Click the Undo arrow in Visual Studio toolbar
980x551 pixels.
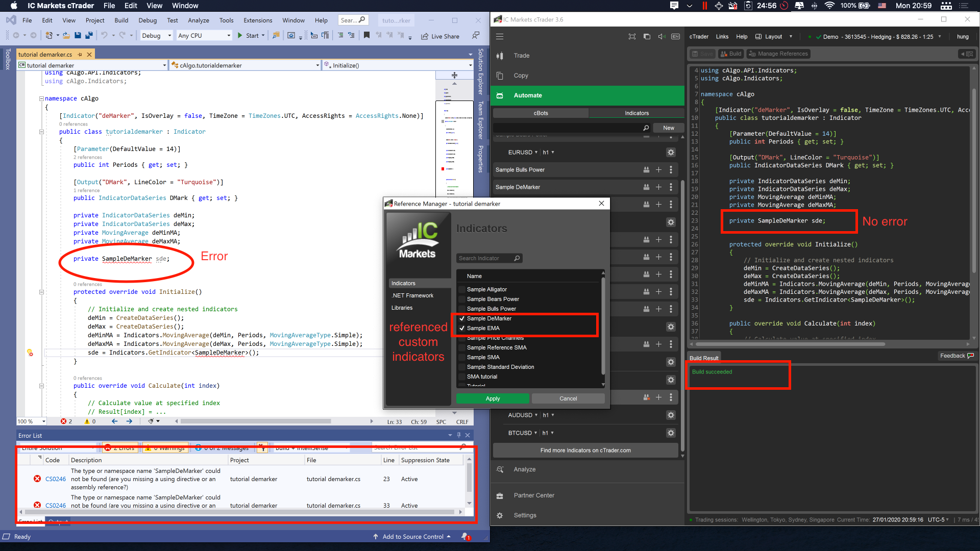(x=104, y=35)
